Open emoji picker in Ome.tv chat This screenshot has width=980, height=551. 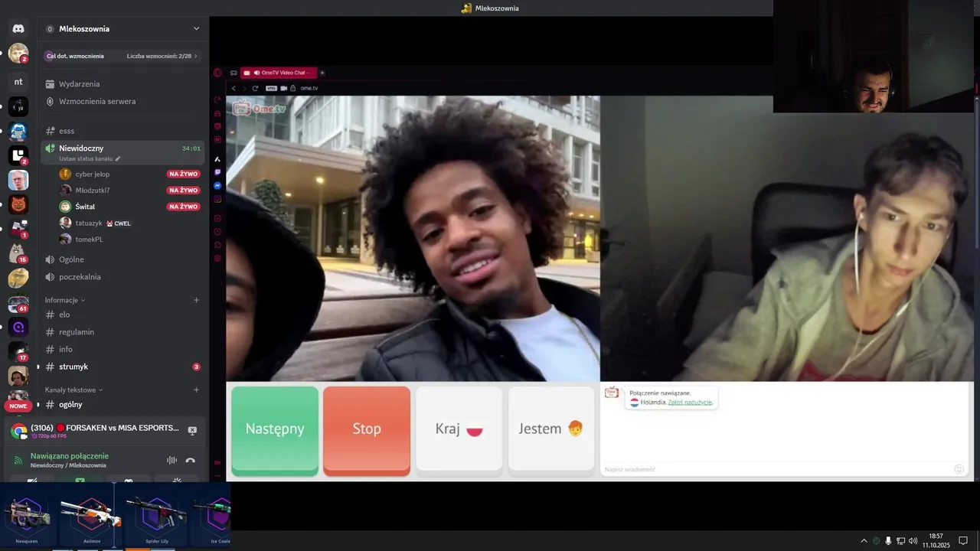click(959, 469)
